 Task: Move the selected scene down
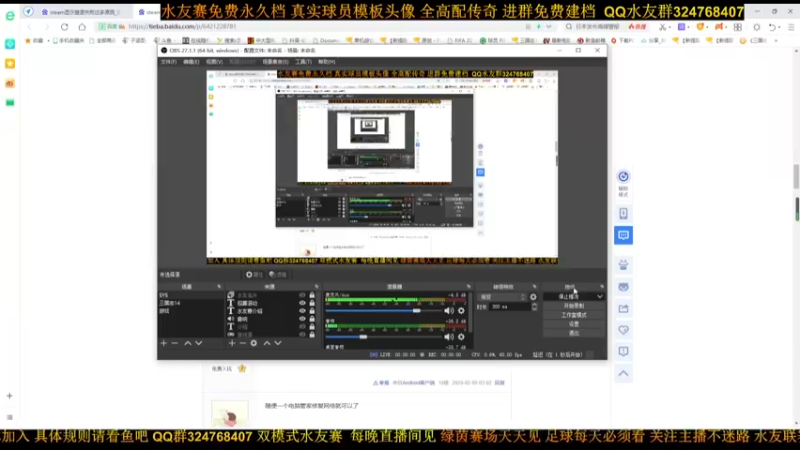point(198,343)
